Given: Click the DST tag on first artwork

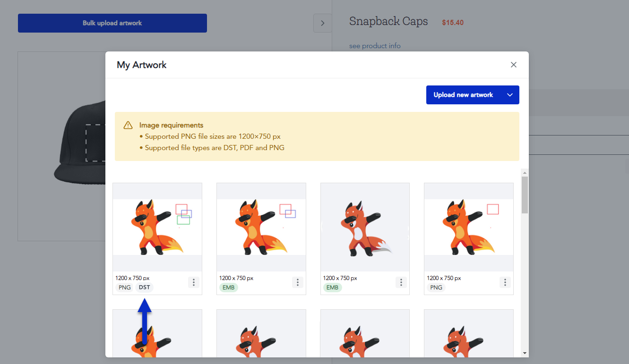Looking at the screenshot, I should [144, 288].
